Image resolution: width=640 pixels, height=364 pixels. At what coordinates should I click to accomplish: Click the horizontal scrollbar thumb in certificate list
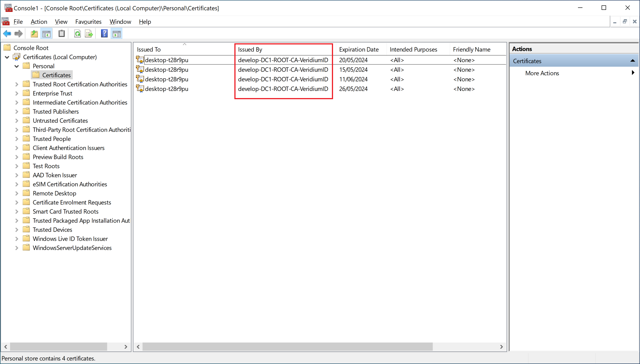pos(287,347)
